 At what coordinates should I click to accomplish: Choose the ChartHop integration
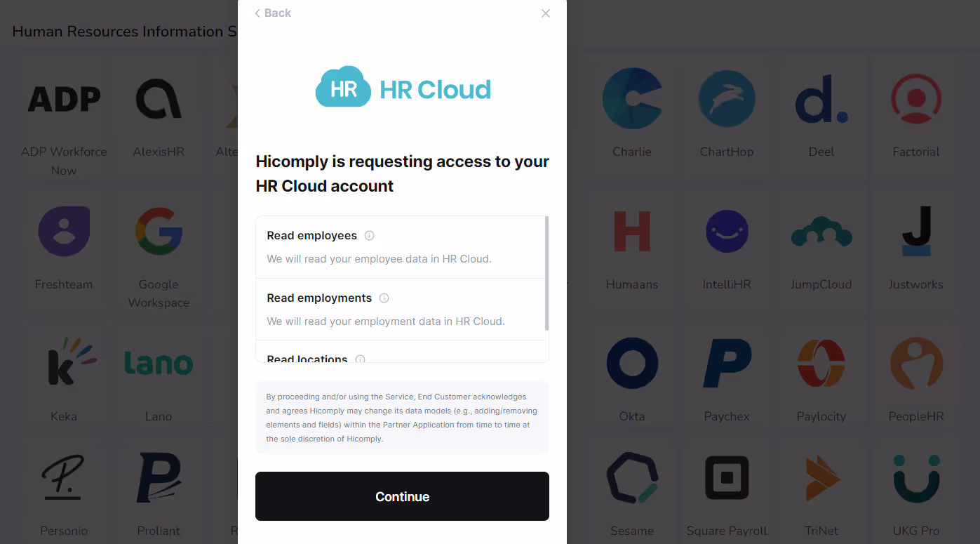[727, 112]
